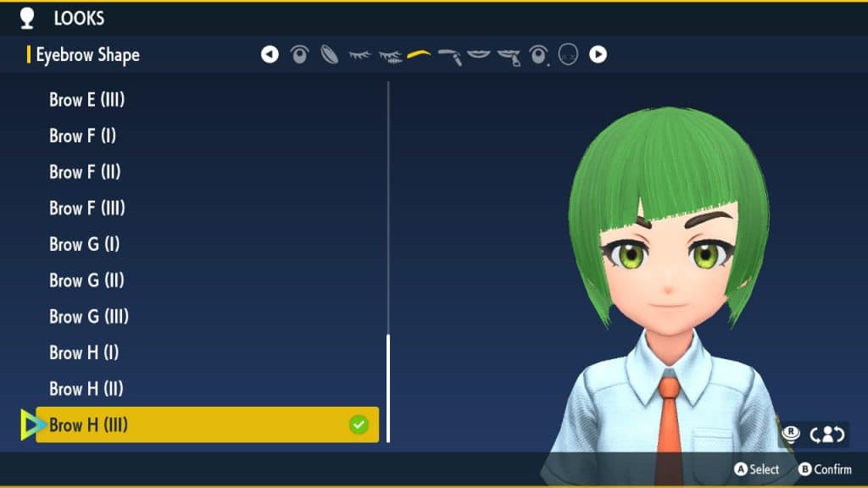Open the face freckles category icon
868x488 pixels.
coord(568,54)
